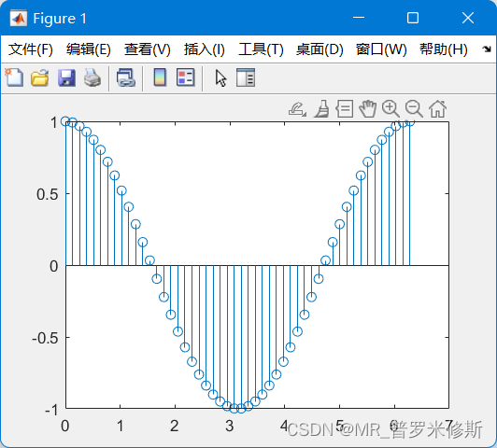This screenshot has width=497, height=448.
Task: Toggle the edit plot arrow tool
Action: point(220,78)
